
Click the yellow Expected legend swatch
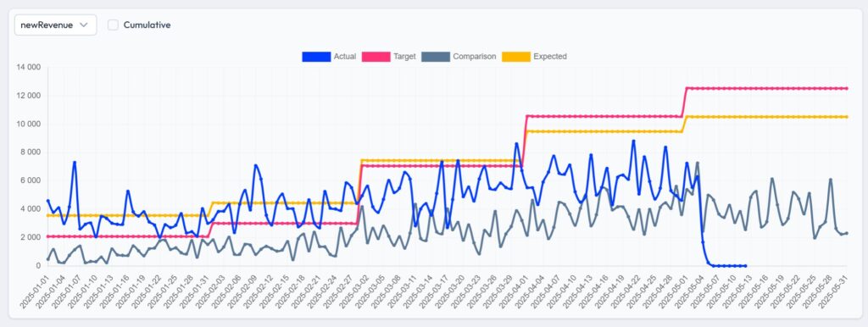pos(516,57)
